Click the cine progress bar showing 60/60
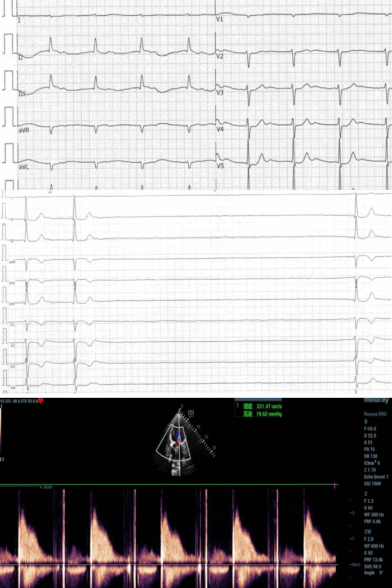Viewport: 392px width, 588px height. click(26, 487)
